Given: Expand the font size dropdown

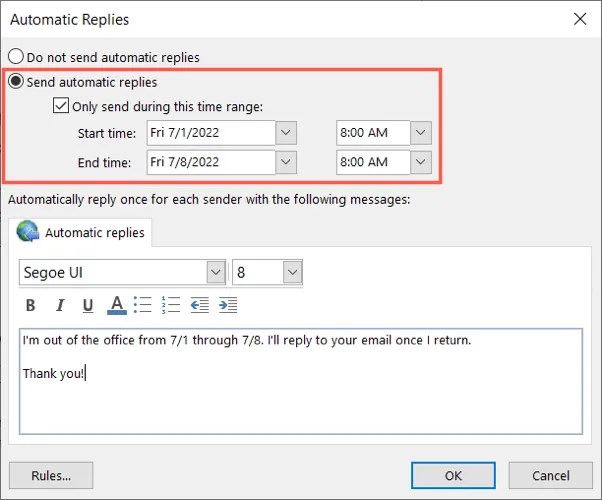Looking at the screenshot, I should pos(293,272).
